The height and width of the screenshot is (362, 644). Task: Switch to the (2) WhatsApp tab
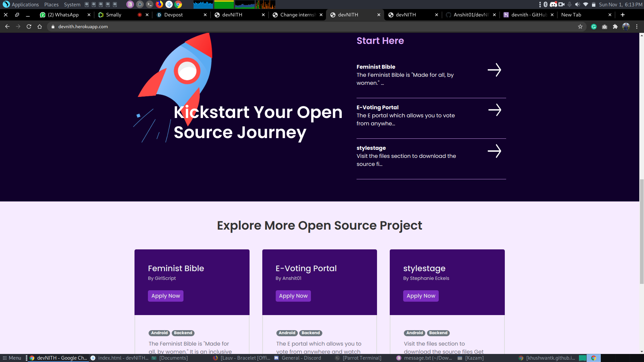click(x=63, y=15)
